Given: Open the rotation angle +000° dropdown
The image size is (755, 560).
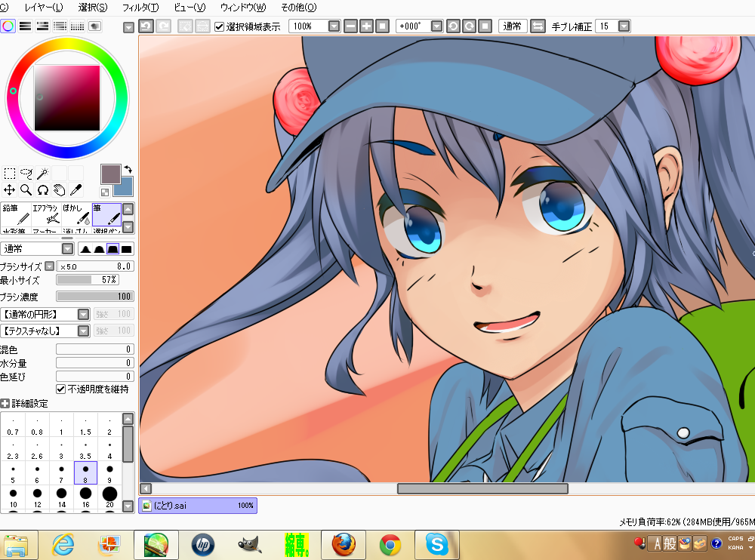Looking at the screenshot, I should (x=436, y=26).
